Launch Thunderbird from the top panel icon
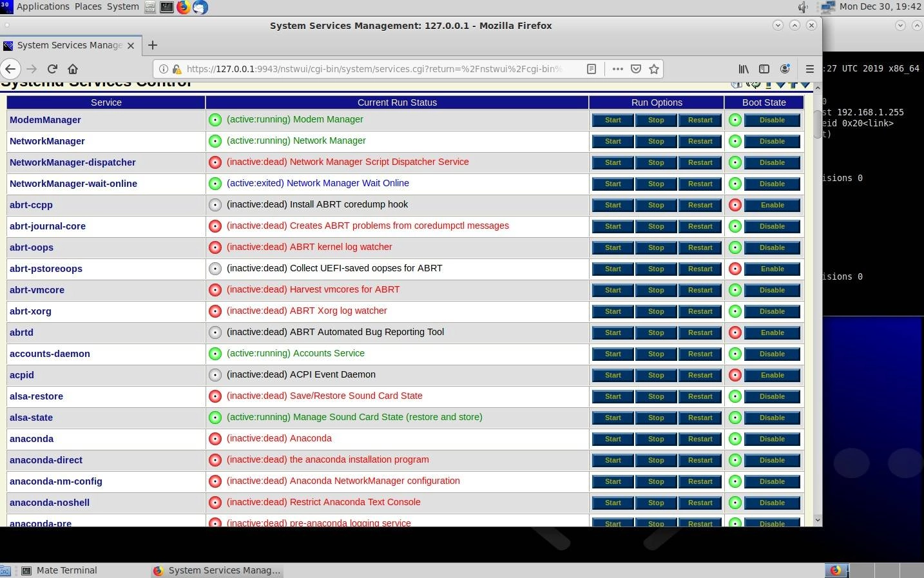The width and height of the screenshot is (924, 578). [200, 7]
